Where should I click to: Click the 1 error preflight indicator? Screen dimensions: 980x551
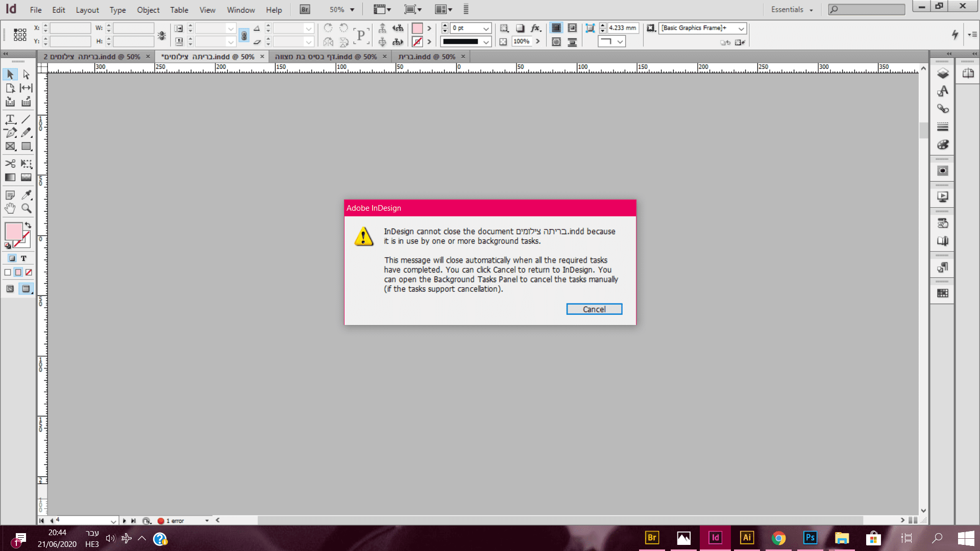click(x=174, y=521)
